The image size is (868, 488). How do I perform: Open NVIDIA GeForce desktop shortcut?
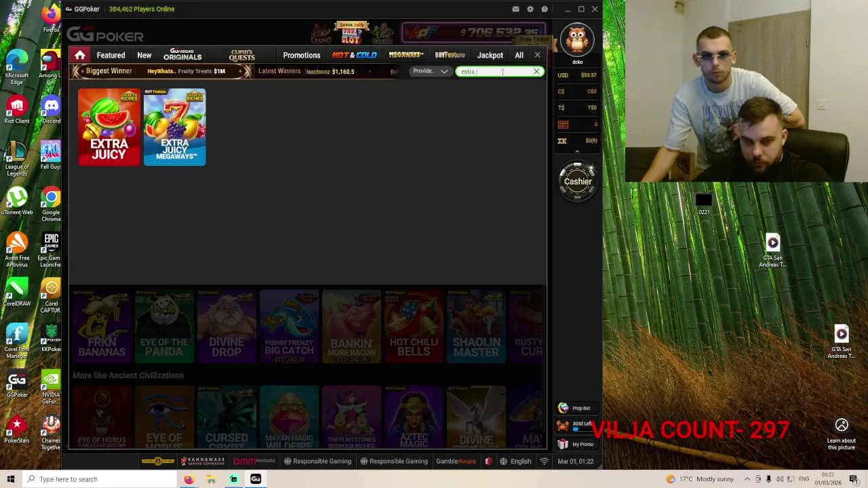click(51, 388)
